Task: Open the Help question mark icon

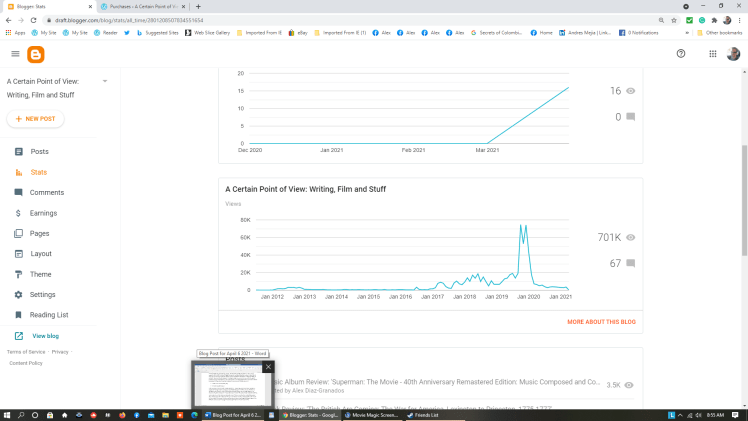Action: (x=681, y=54)
